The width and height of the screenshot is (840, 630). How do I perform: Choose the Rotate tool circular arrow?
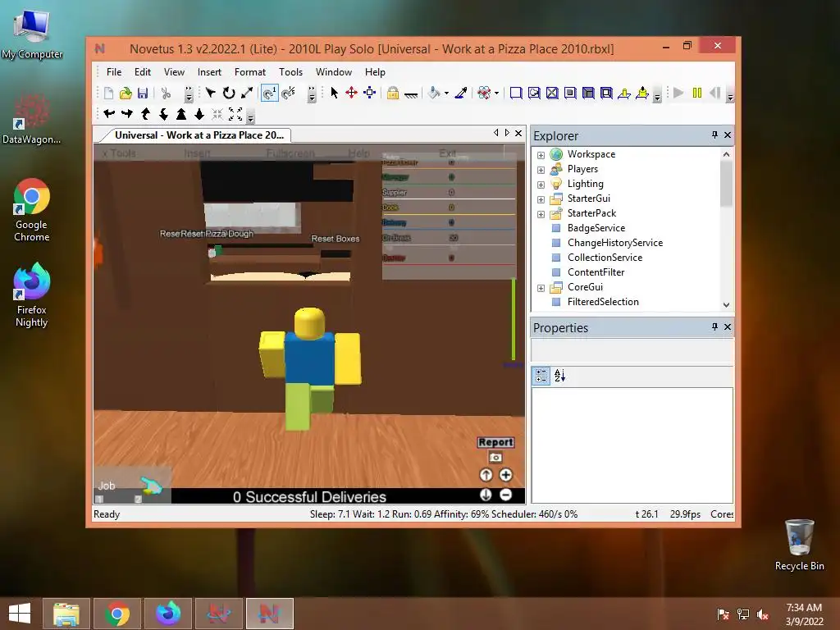229,94
